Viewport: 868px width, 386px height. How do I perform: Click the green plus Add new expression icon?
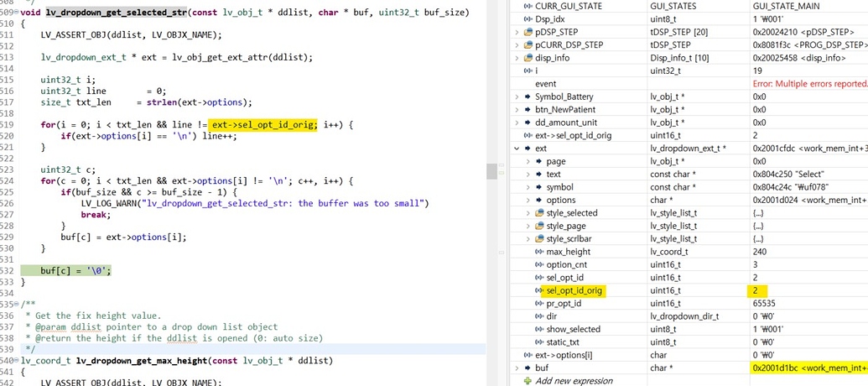tap(528, 381)
